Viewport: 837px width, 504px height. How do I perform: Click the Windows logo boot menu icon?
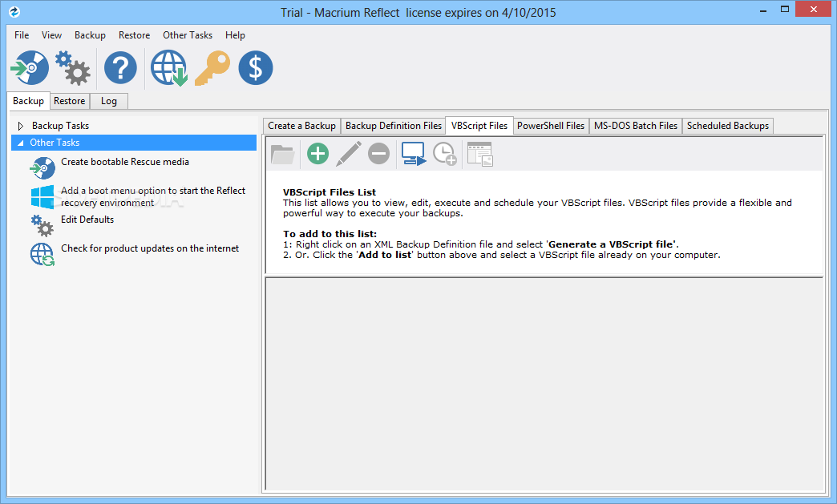(42, 197)
